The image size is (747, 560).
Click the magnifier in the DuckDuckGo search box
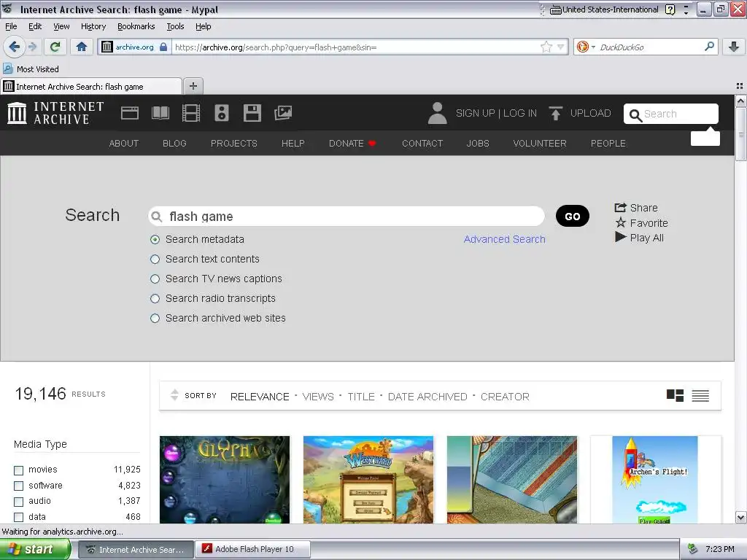click(709, 47)
